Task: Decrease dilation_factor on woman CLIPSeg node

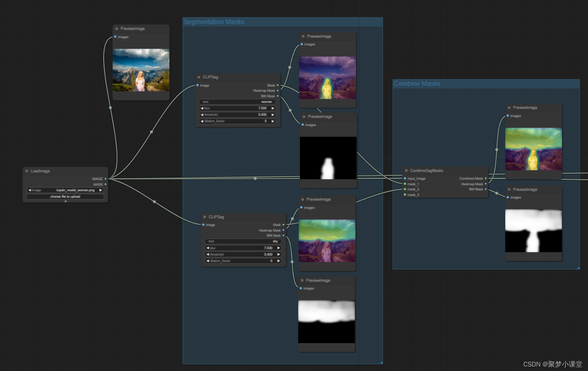Action: 202,121
